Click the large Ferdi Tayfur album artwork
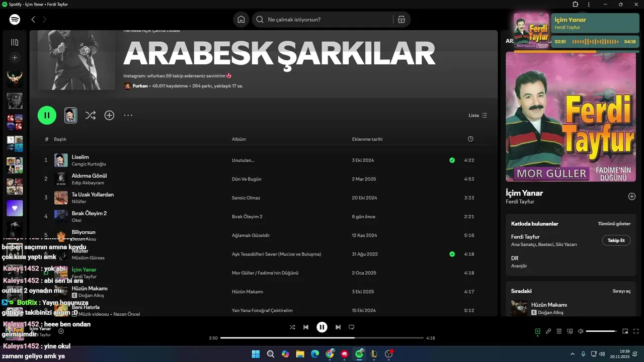Image resolution: width=644 pixels, height=362 pixels. coord(571,117)
